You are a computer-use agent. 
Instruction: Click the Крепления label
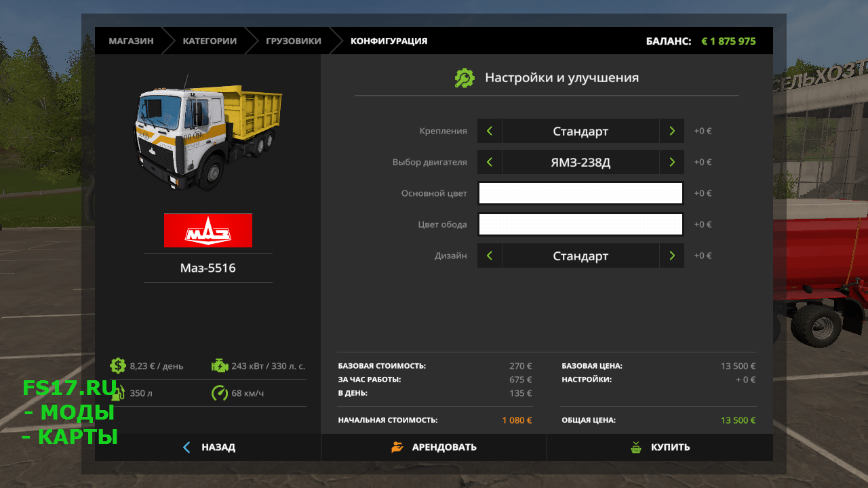click(x=443, y=131)
